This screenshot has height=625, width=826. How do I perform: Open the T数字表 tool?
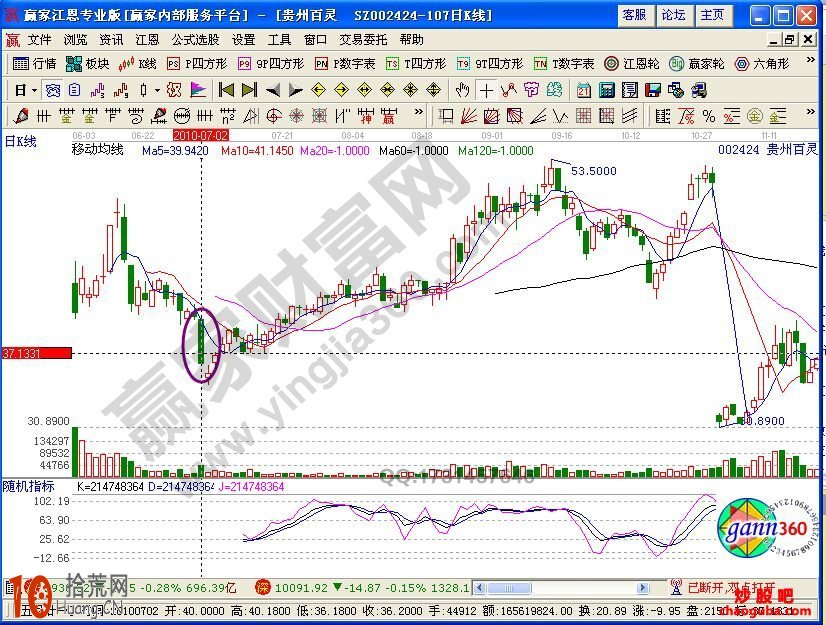[x=564, y=64]
